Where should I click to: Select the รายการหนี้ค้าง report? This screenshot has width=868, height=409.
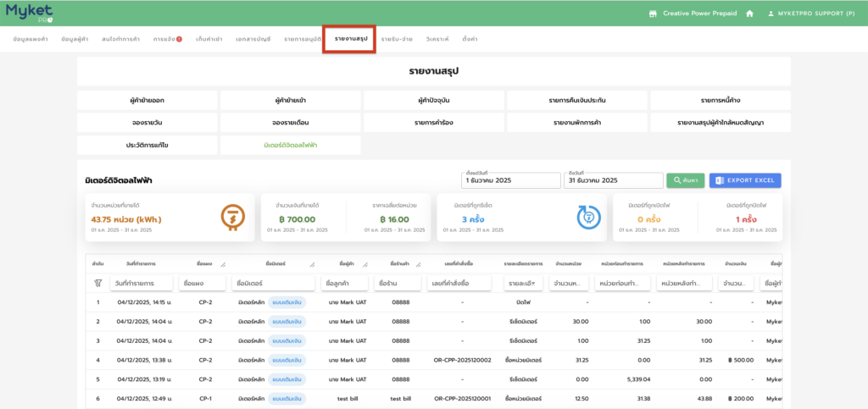tap(721, 101)
